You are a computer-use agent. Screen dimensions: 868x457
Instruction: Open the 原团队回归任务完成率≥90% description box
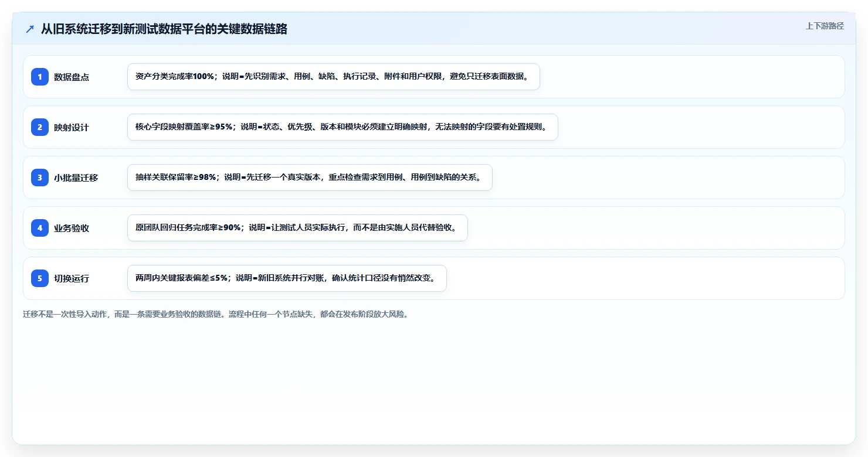[x=297, y=228]
